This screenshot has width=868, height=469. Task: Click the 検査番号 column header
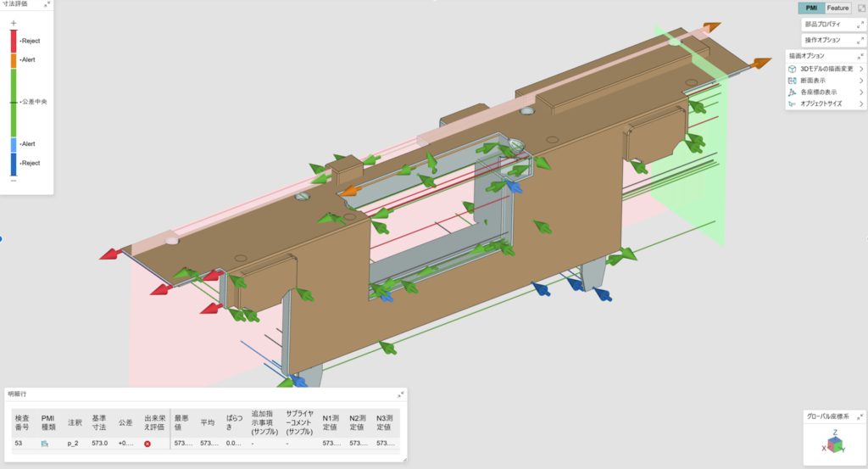pos(22,422)
